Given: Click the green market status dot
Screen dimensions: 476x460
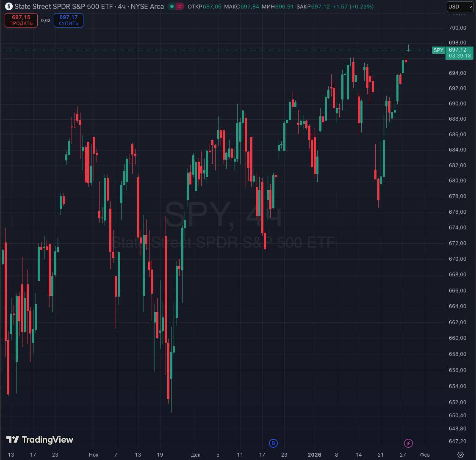Looking at the screenshot, I should coord(172,6).
